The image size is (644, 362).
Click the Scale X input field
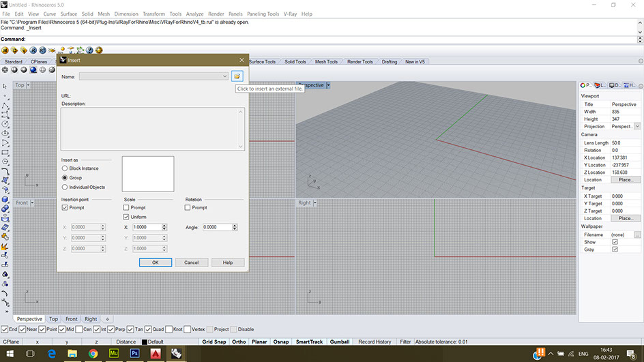[x=147, y=227]
